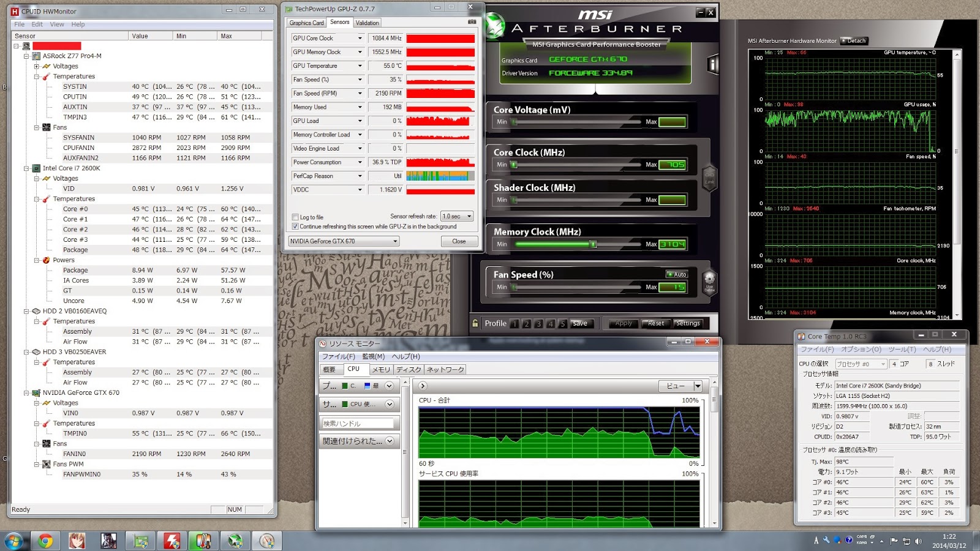Expand Resource Monitor graph pane arrow
The image size is (980, 551).
pyautogui.click(x=423, y=386)
